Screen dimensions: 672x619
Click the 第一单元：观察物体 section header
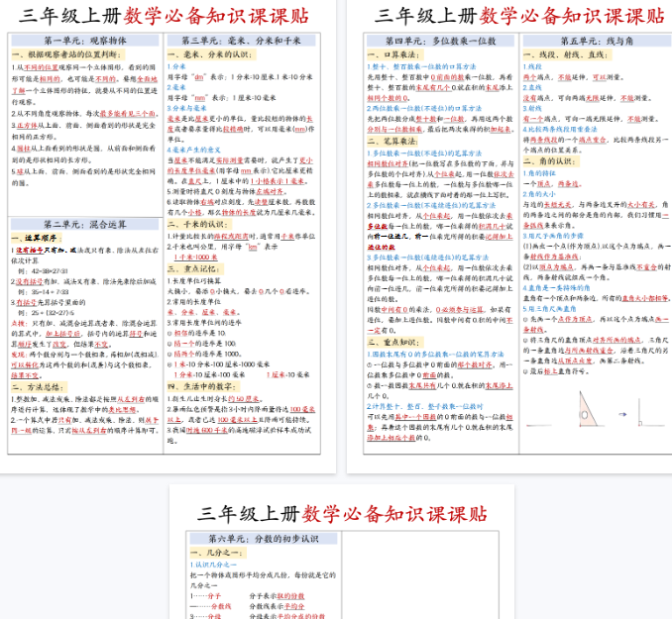tap(85, 40)
